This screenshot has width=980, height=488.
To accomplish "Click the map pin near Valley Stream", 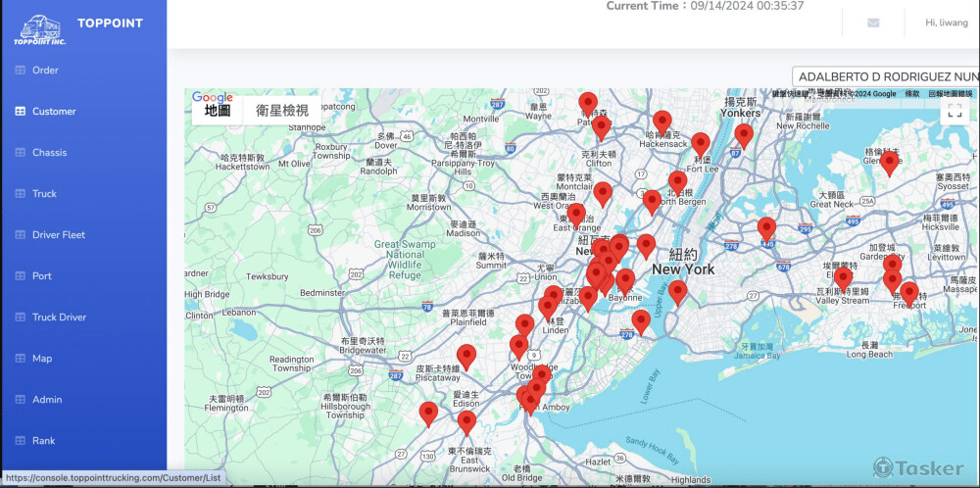I will (x=843, y=279).
